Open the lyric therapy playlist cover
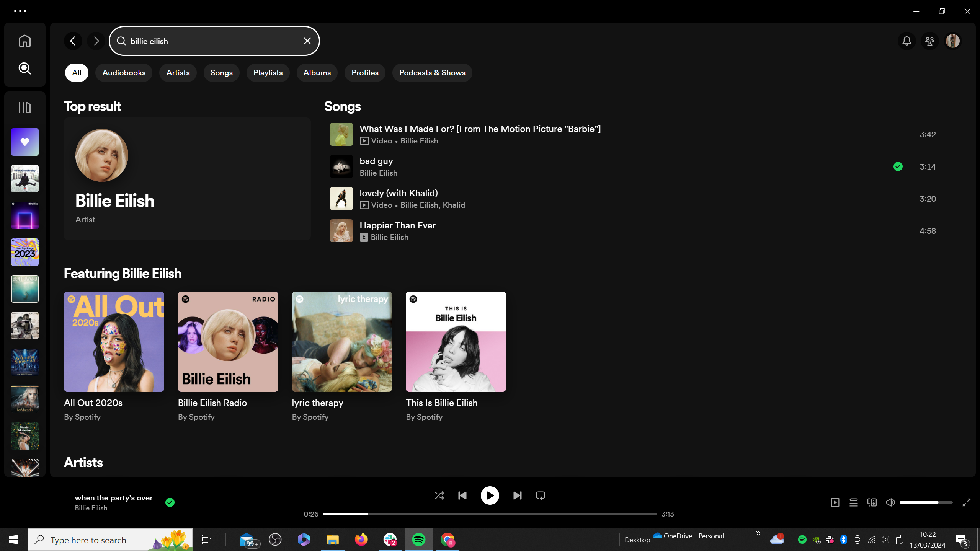The height and width of the screenshot is (551, 980). tap(342, 342)
